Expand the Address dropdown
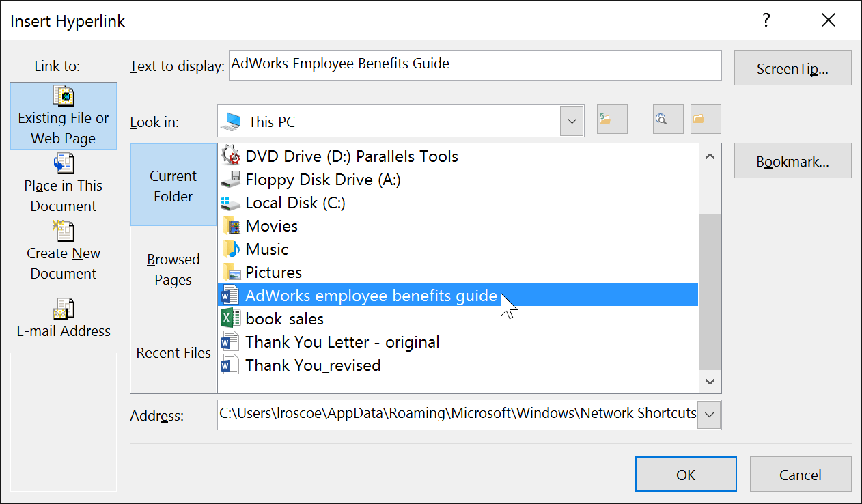862x504 pixels. (x=709, y=415)
